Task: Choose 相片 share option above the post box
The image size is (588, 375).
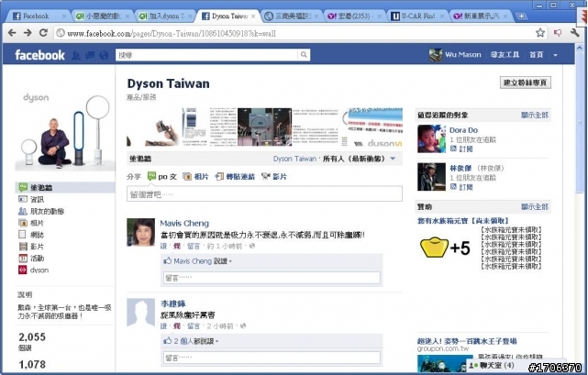Action: tap(195, 176)
